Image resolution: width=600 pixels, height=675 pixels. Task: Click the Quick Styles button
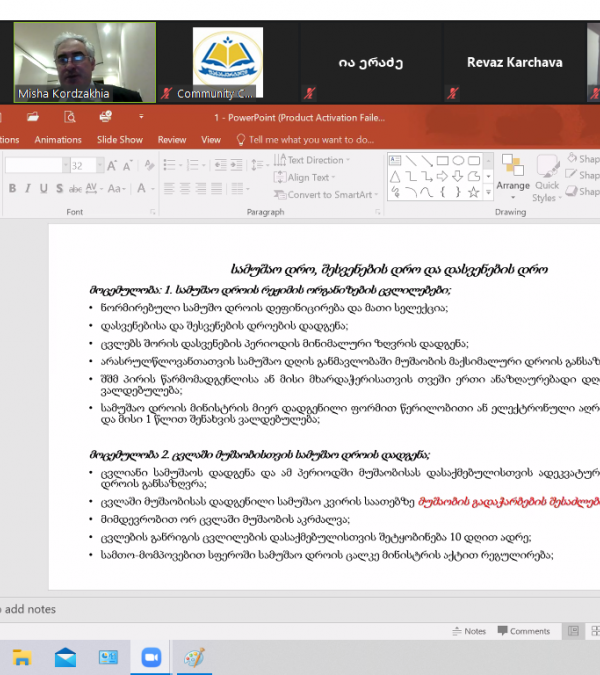(x=547, y=178)
